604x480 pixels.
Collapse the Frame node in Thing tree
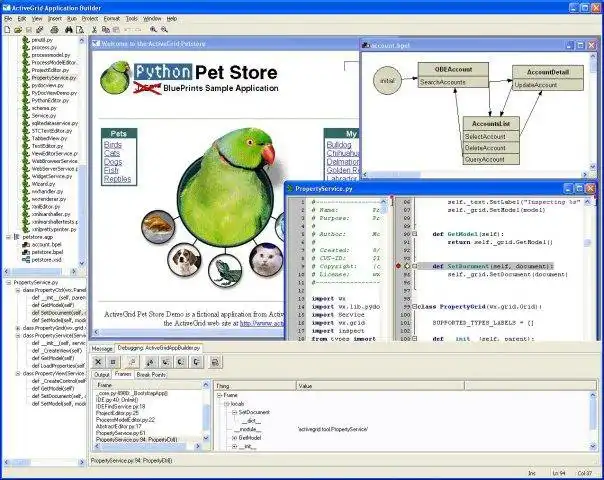pyautogui.click(x=219, y=395)
